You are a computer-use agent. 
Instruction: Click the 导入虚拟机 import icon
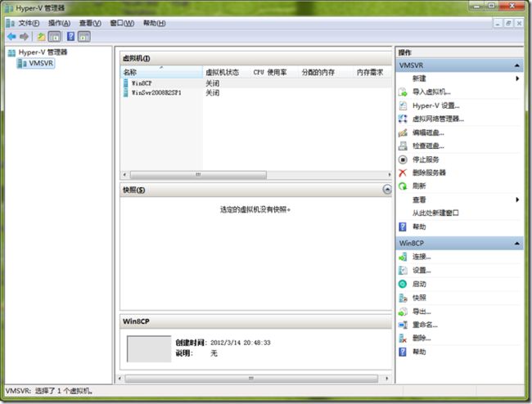pyautogui.click(x=403, y=92)
